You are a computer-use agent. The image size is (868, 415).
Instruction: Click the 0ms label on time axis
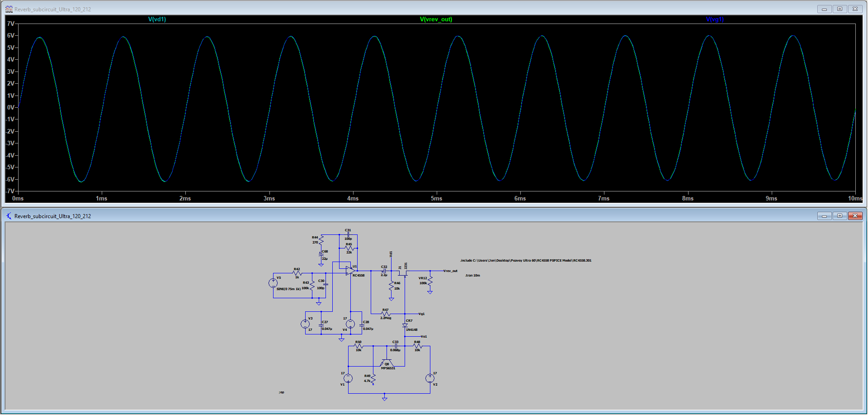(x=18, y=198)
